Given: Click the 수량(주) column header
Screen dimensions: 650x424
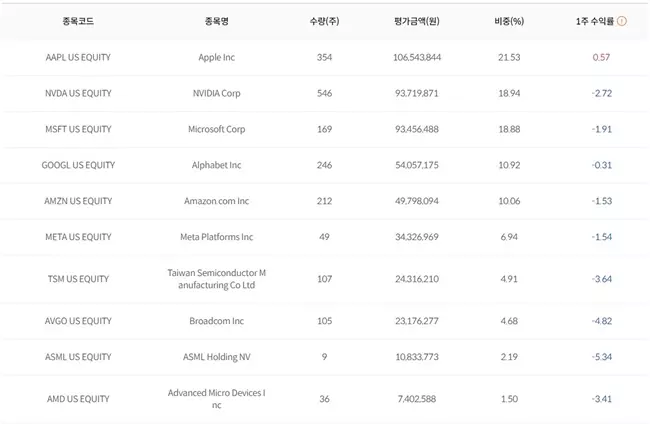Looking at the screenshot, I should click(x=324, y=21).
